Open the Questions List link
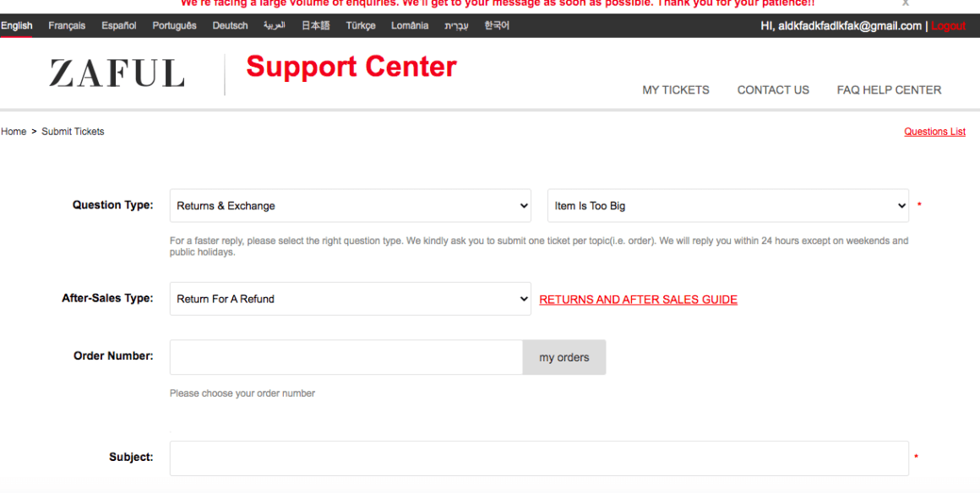This screenshot has width=980, height=493. pyautogui.click(x=934, y=132)
